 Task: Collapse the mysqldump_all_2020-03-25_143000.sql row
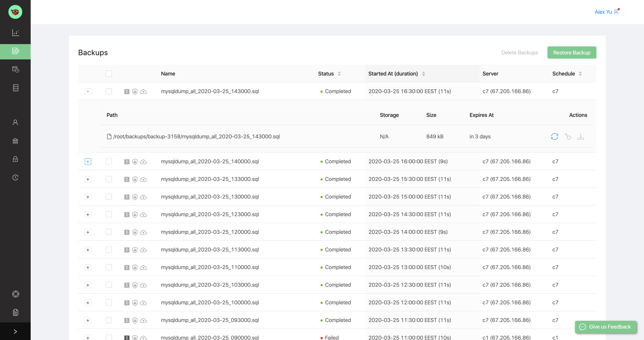88,91
